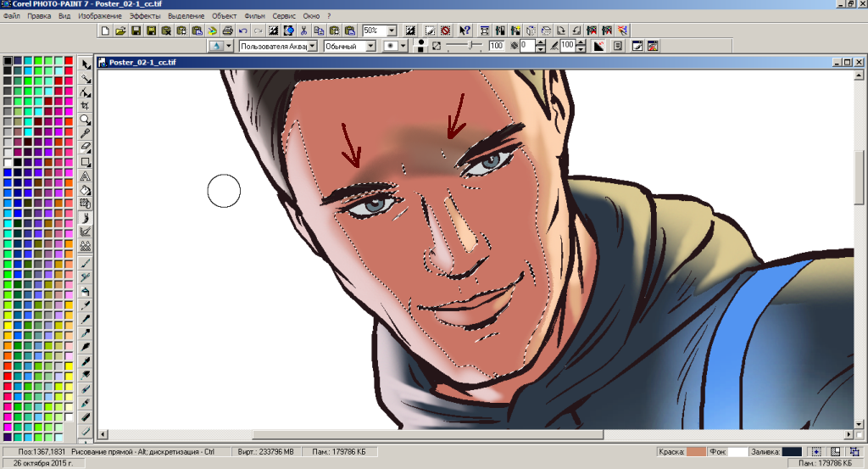Select the Crop tool in toolbox
Screen dimensions: 868x469
pyautogui.click(x=86, y=106)
